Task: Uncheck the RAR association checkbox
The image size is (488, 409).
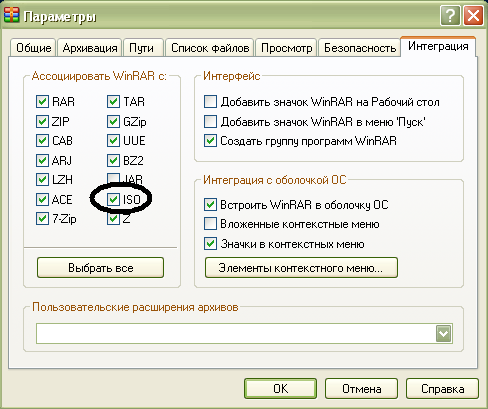Action: click(x=42, y=101)
